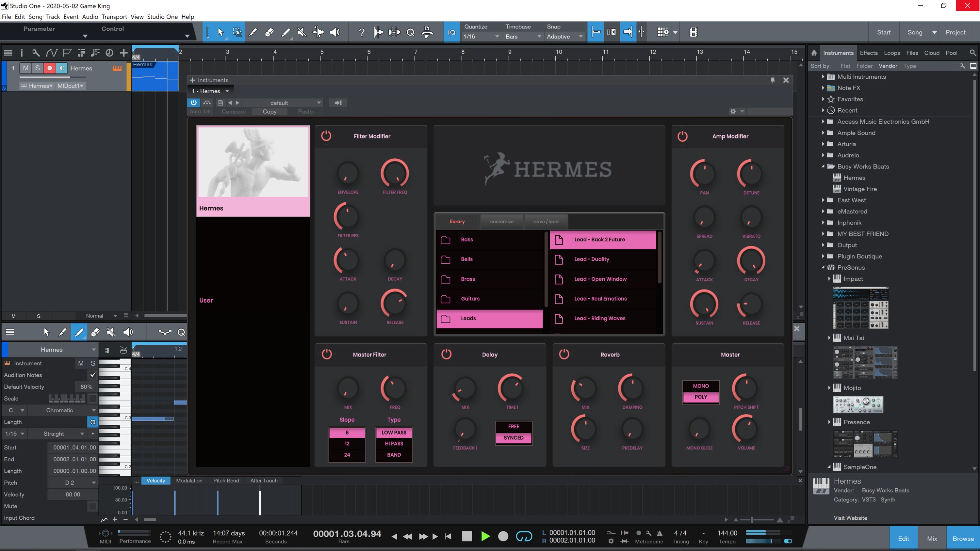Click the master VOLUME knob
The width and height of the screenshot is (980, 551).
pyautogui.click(x=746, y=429)
